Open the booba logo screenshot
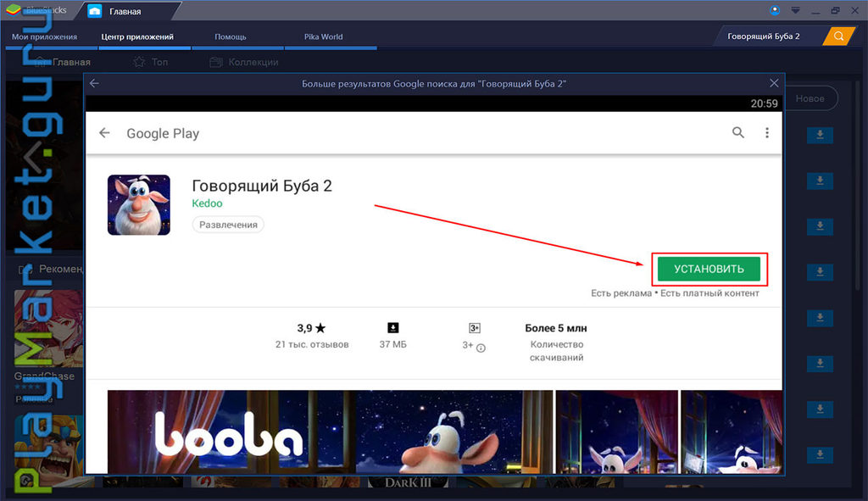The width and height of the screenshot is (868, 501). [330, 431]
